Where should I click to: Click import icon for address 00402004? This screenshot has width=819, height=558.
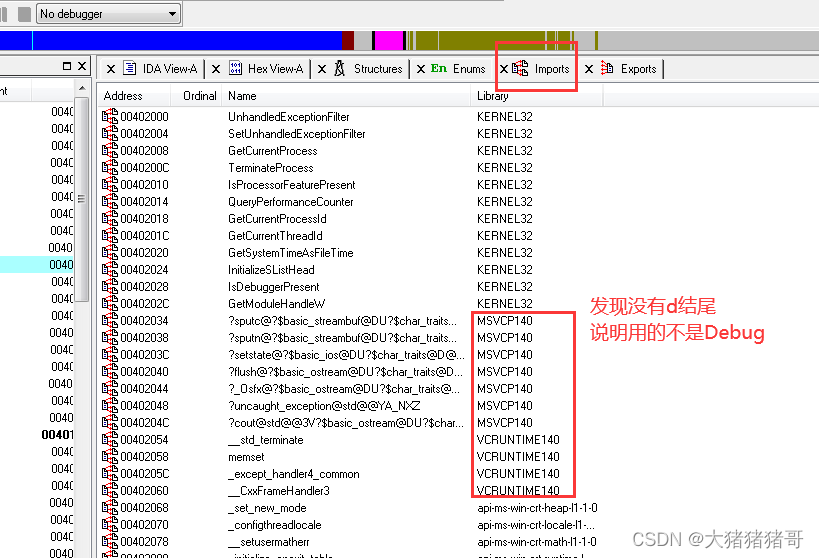(110, 133)
